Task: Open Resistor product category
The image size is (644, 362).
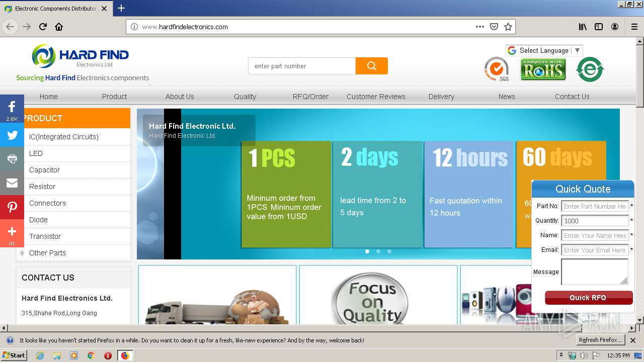Action: click(x=42, y=187)
